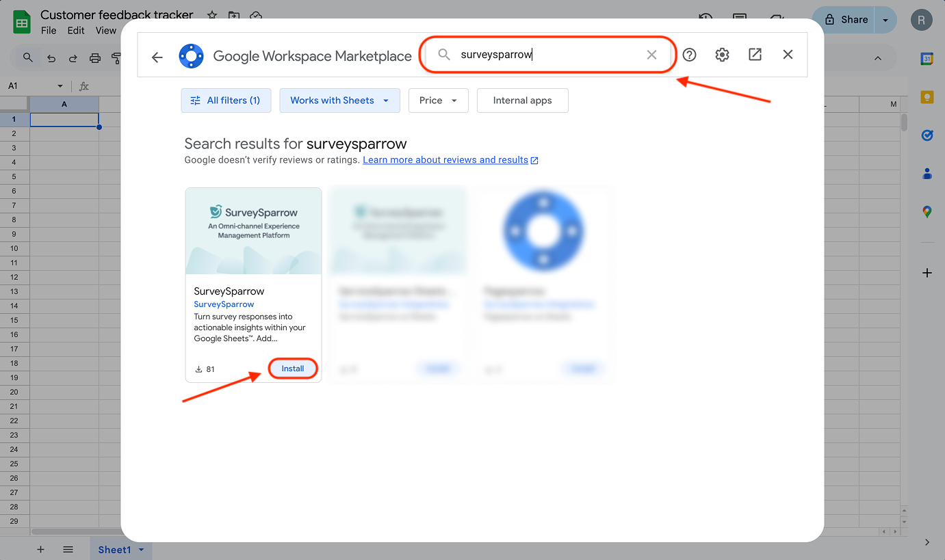Clear the search text with X icon
945x560 pixels.
pyautogui.click(x=651, y=55)
